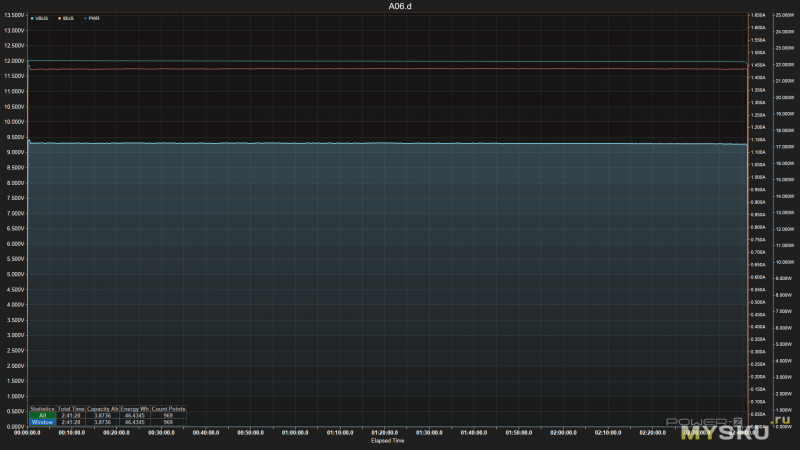Click the 25.000W power axis label
This screenshot has width=800, height=450.
click(785, 15)
